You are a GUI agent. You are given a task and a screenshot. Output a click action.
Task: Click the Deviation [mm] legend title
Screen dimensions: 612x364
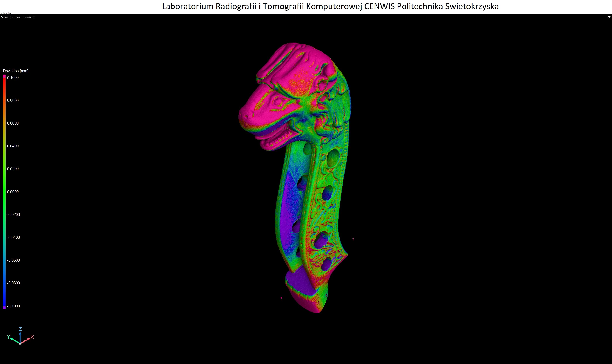tap(16, 71)
